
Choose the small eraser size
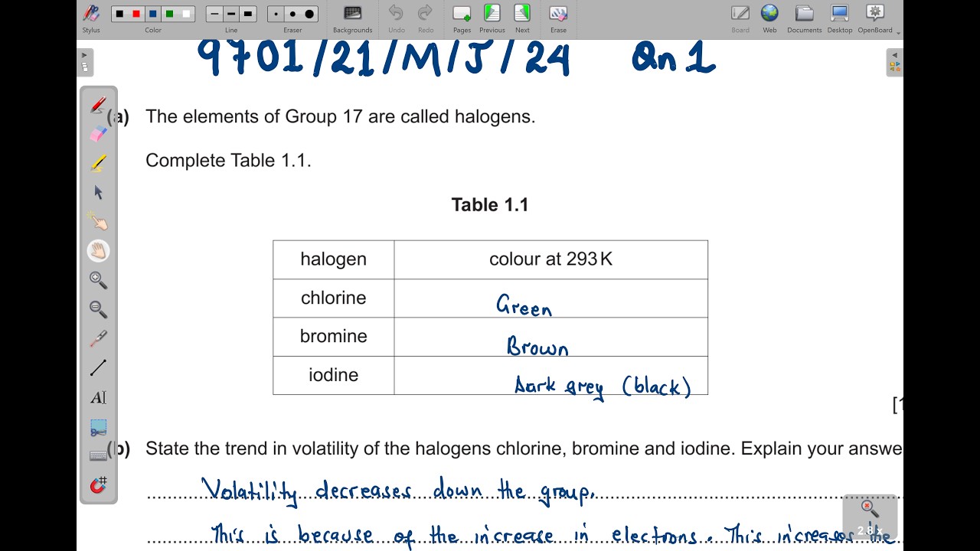click(x=276, y=14)
